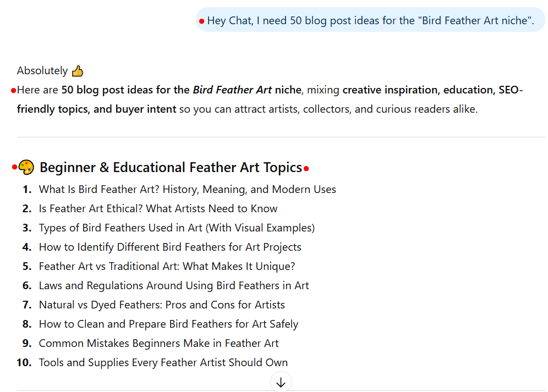Open Is Feather Art Ethical? topic
Image resolution: width=548 pixels, height=392 pixels.
coord(158,208)
